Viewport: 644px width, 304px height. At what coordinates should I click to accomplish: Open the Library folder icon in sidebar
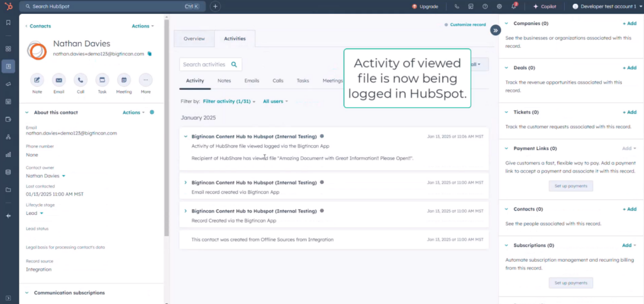click(x=8, y=190)
